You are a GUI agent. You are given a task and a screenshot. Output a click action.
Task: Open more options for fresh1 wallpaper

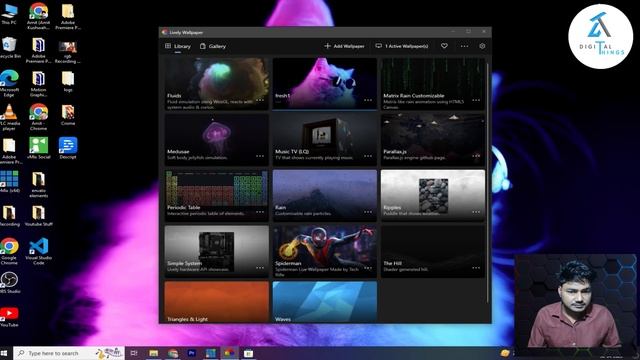click(x=368, y=100)
